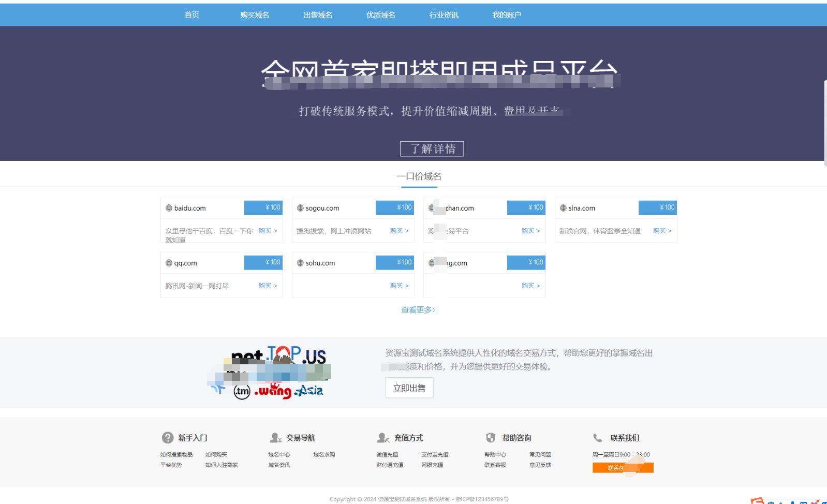Open the 查看更多 link

418,310
